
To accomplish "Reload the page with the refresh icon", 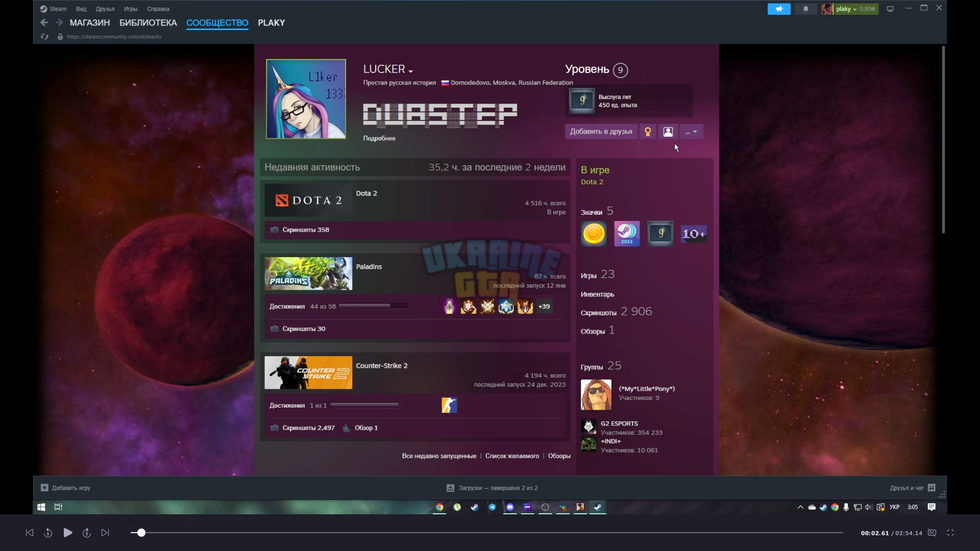I will tap(44, 37).
